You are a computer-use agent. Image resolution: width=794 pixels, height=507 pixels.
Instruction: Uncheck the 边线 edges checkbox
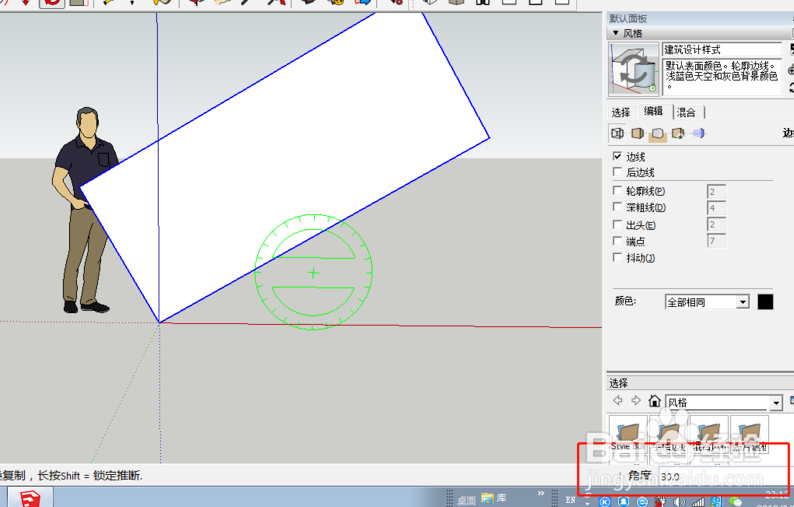point(617,156)
